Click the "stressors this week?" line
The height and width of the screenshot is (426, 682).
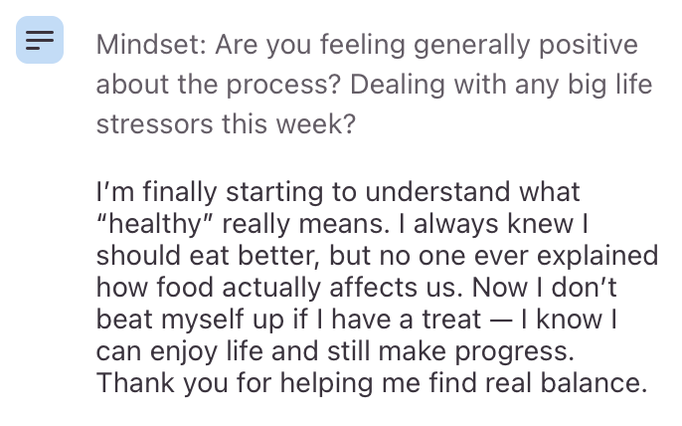pos(224,124)
